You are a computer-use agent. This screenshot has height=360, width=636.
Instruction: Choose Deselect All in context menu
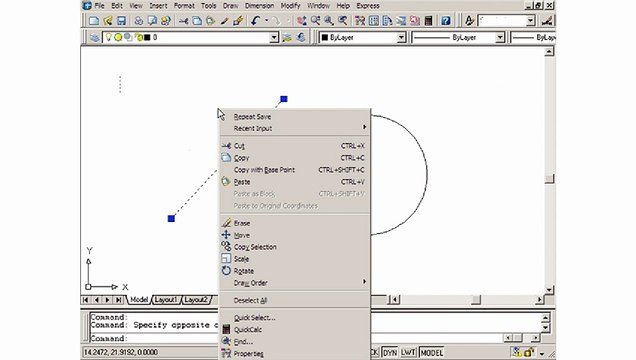[x=294, y=300]
